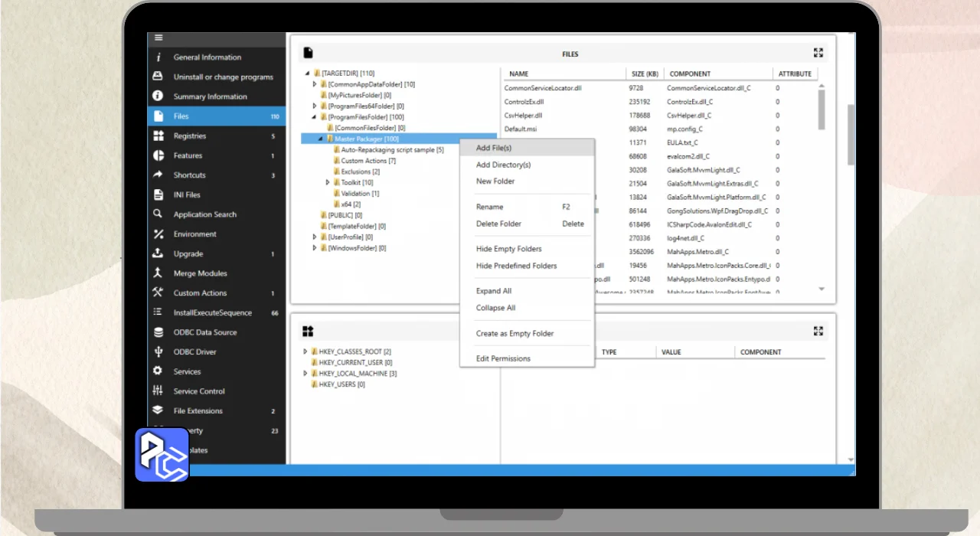
Task: Click the Custom Actions tools icon
Action: (158, 293)
